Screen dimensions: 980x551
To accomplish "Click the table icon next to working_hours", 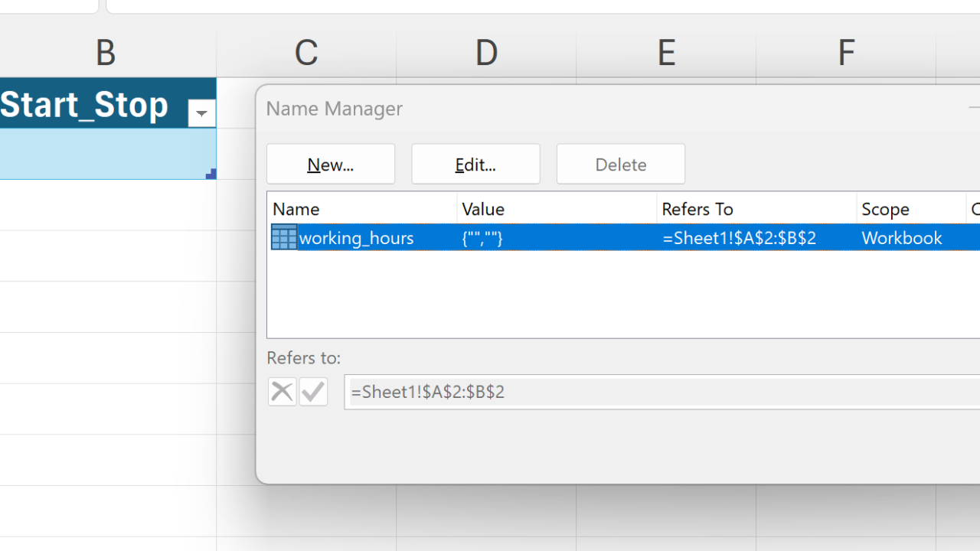I will [284, 237].
